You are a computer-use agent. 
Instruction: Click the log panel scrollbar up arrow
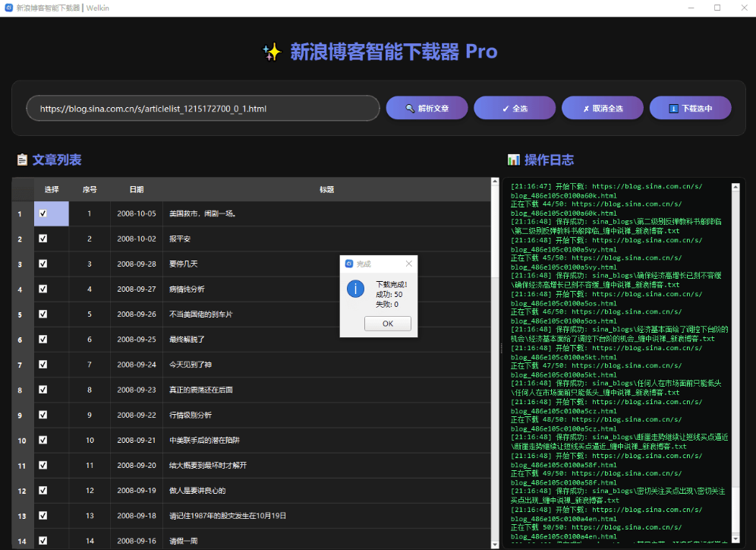[x=736, y=187]
